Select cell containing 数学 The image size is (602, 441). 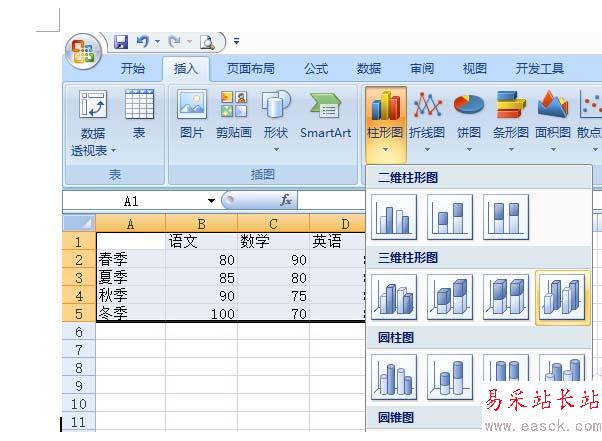[x=273, y=241]
